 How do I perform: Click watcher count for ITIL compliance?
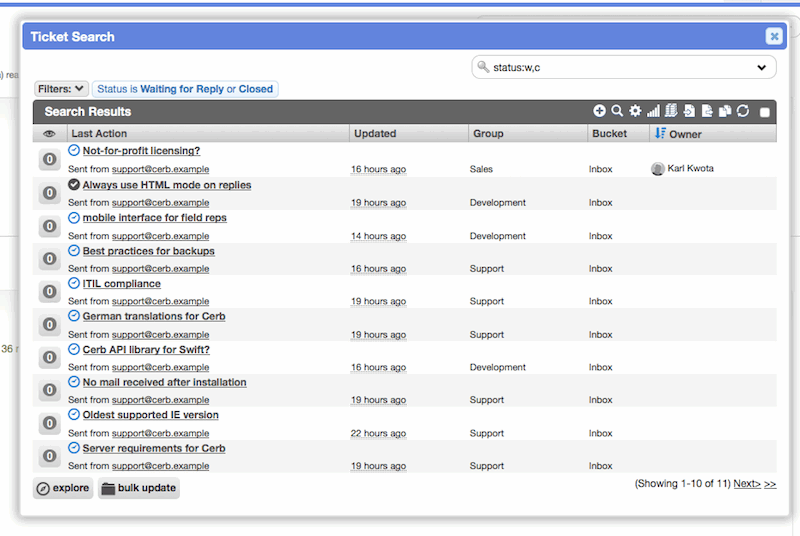coord(49,292)
